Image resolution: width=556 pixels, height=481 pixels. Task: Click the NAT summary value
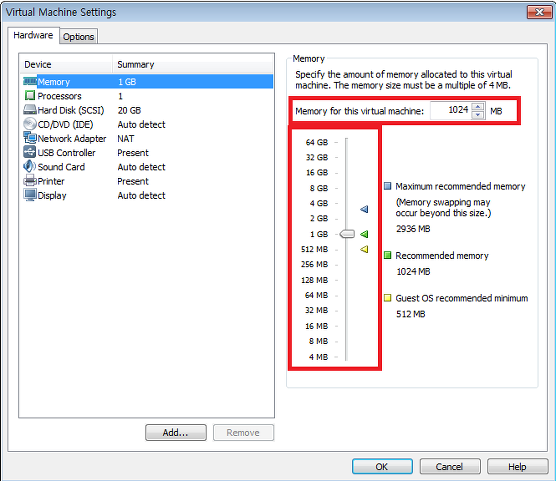click(126, 138)
